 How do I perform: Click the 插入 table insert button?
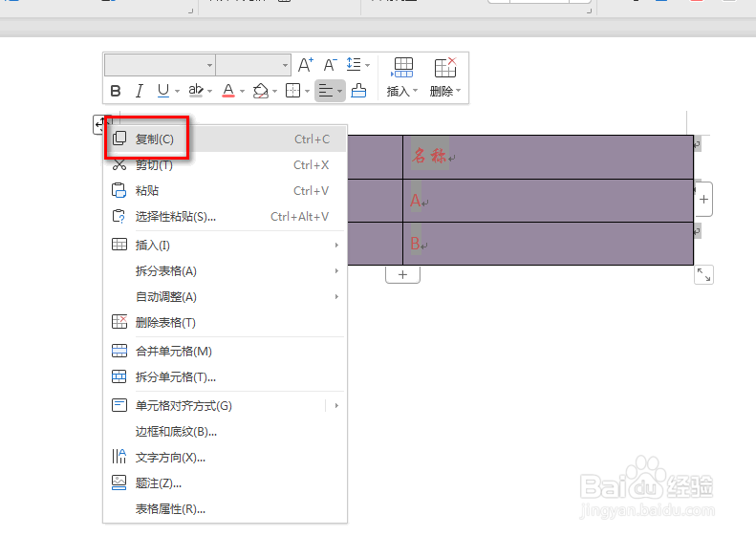(402, 77)
